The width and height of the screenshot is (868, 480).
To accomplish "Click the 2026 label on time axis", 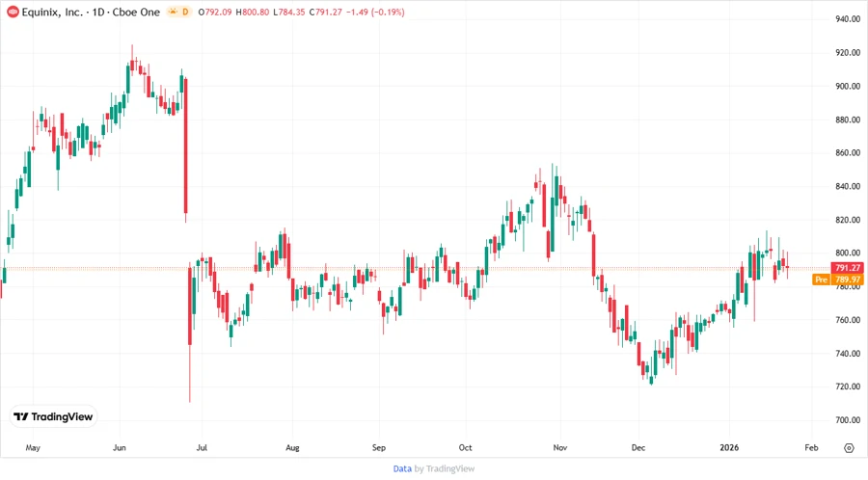I will pyautogui.click(x=729, y=447).
